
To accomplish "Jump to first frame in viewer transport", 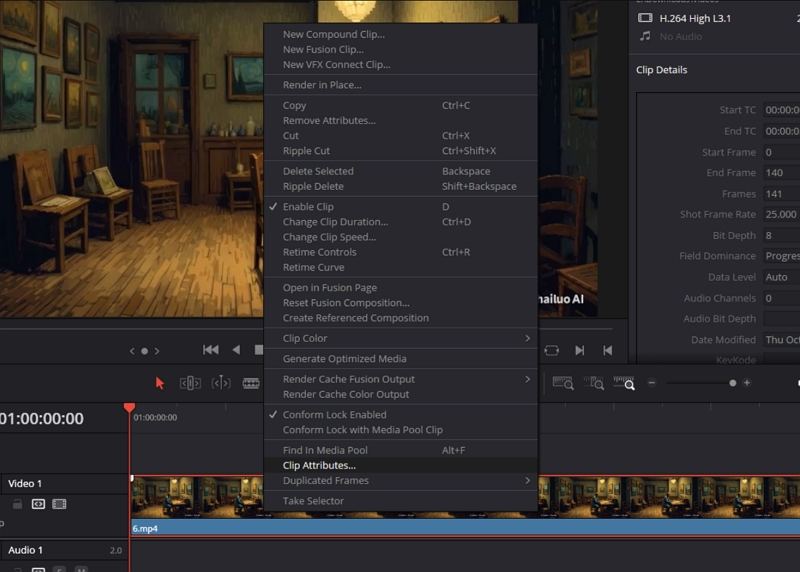I will (211, 350).
